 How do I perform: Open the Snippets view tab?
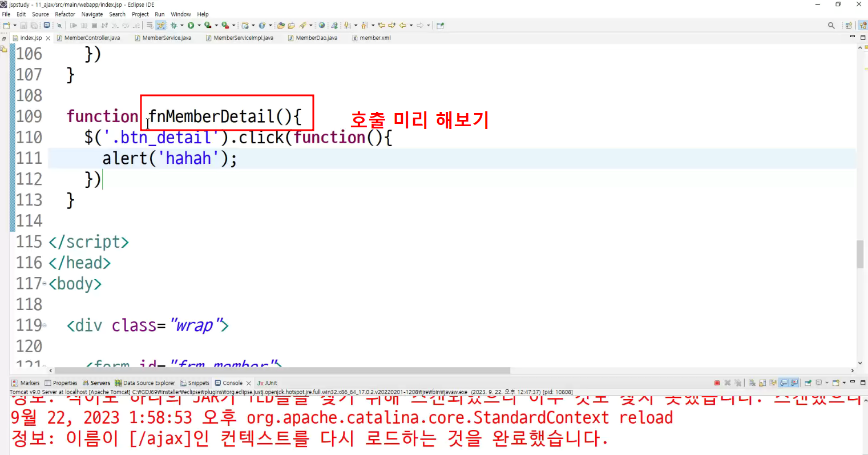tap(195, 383)
